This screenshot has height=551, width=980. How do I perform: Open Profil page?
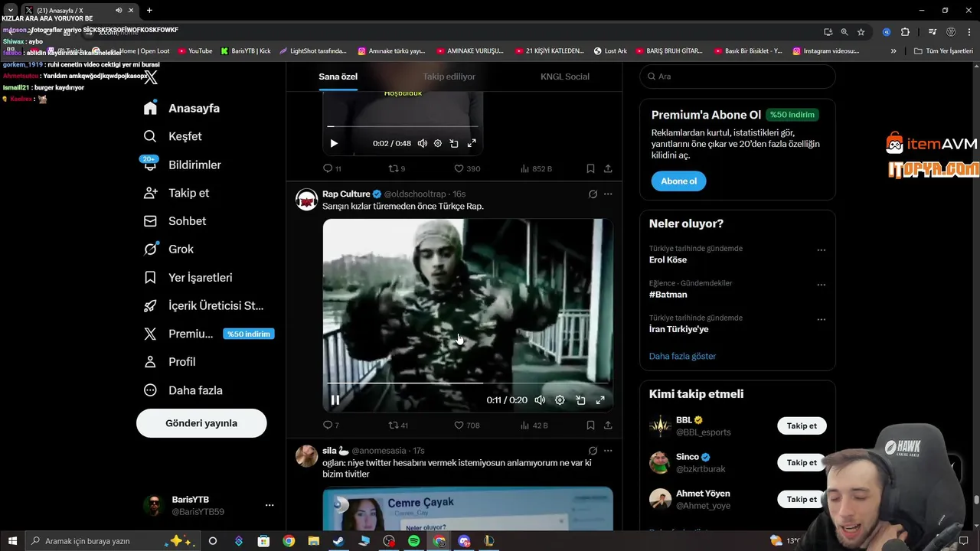coord(169,362)
